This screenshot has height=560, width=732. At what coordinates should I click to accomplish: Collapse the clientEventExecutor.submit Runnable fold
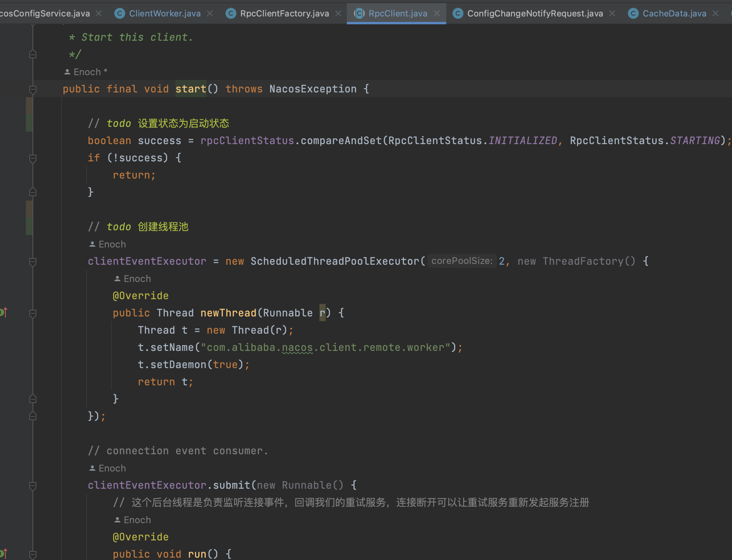pos(33,486)
